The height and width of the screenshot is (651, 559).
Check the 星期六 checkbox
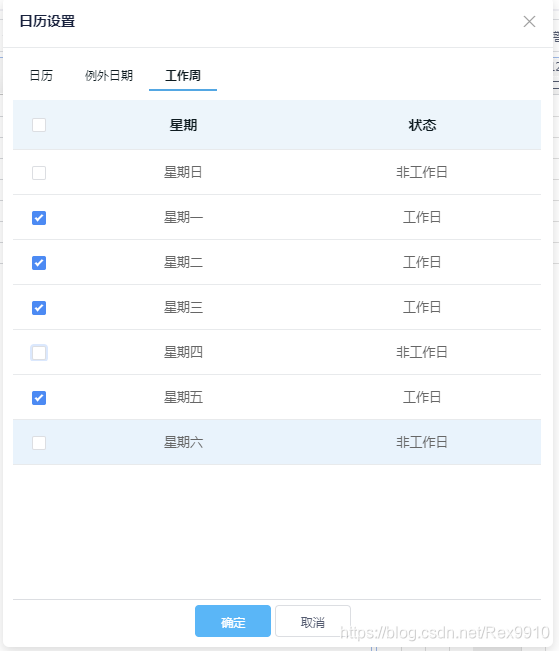(x=39, y=443)
